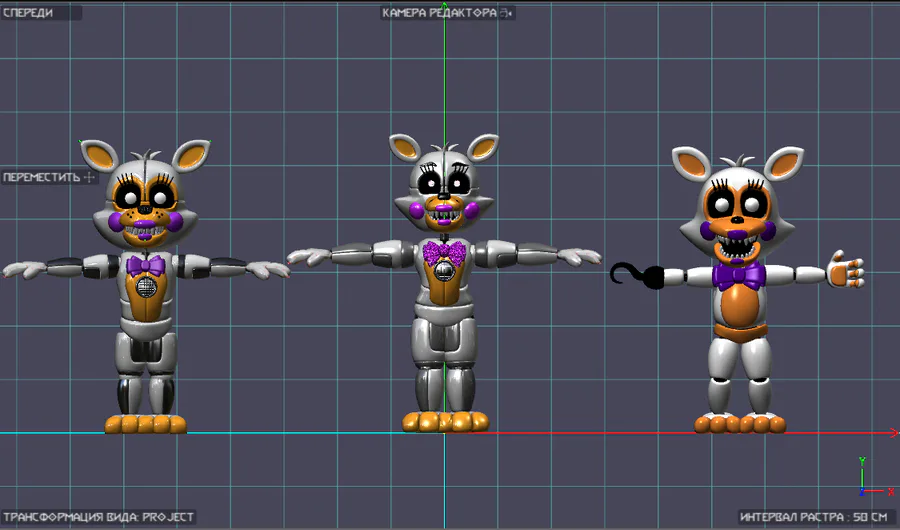Click the sparkly purple bow tie of the center model

click(x=444, y=253)
